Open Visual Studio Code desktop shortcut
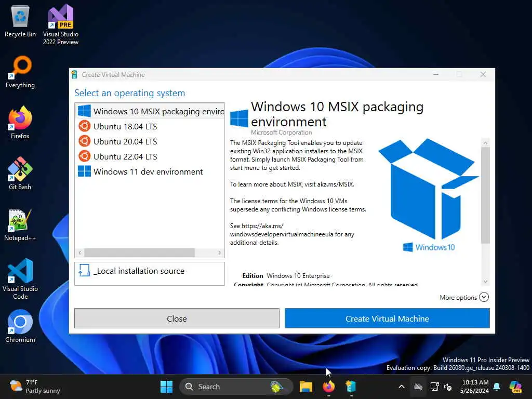The height and width of the screenshot is (399, 532). tap(20, 279)
